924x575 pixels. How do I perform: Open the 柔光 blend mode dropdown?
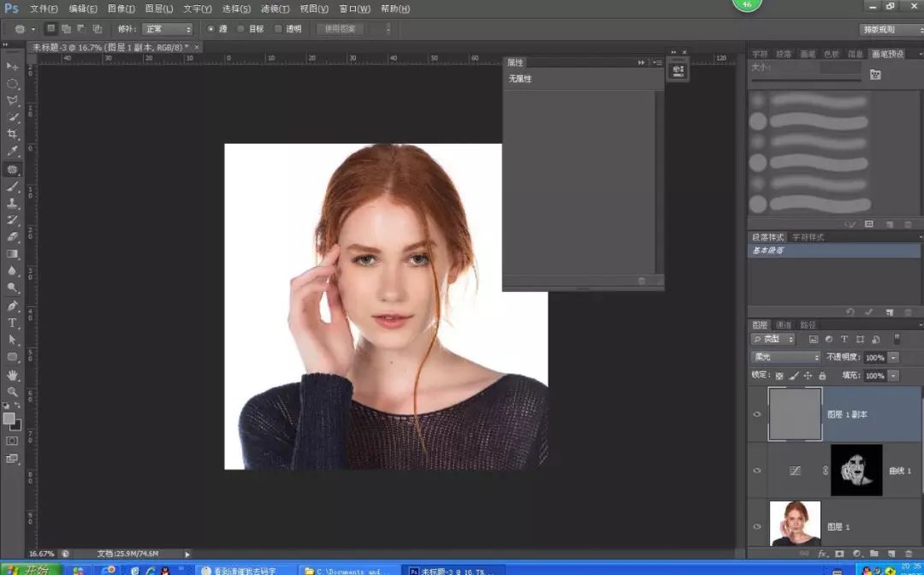pyautogui.click(x=785, y=357)
